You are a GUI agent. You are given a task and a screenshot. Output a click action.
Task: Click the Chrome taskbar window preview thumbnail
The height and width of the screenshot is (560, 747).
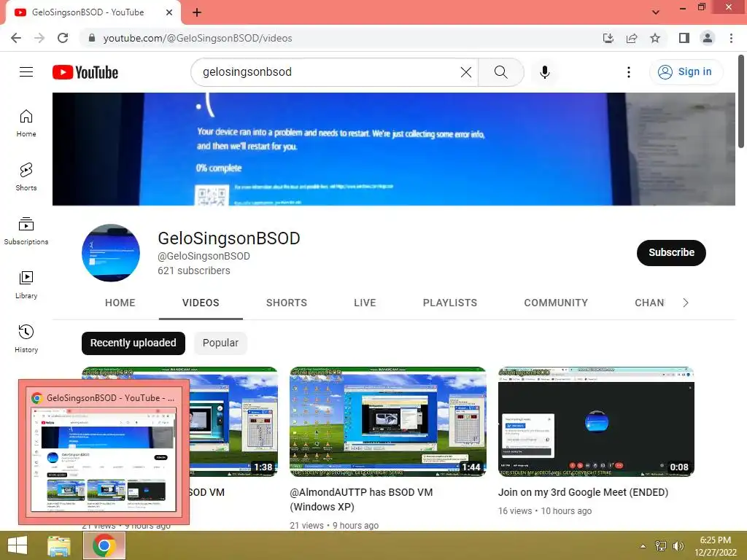104,459
